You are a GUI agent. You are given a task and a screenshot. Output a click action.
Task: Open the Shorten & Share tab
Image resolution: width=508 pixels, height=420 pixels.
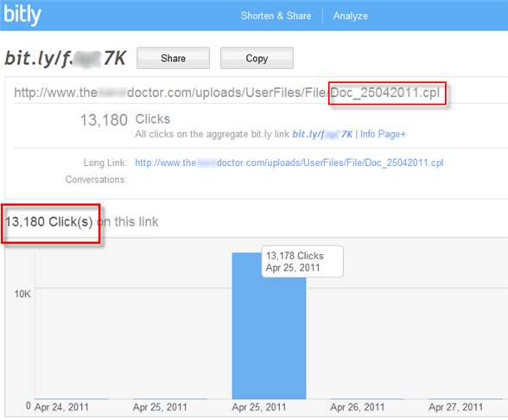(276, 16)
